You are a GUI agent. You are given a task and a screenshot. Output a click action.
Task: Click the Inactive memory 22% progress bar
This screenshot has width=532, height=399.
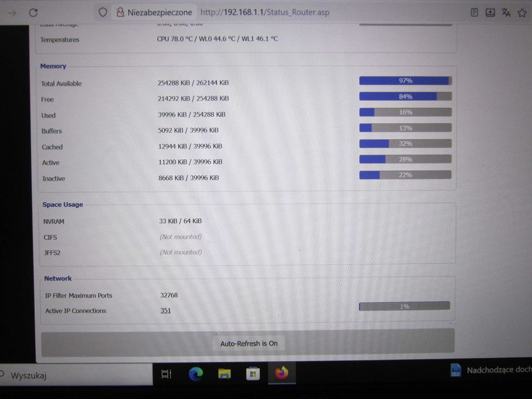coord(405,175)
